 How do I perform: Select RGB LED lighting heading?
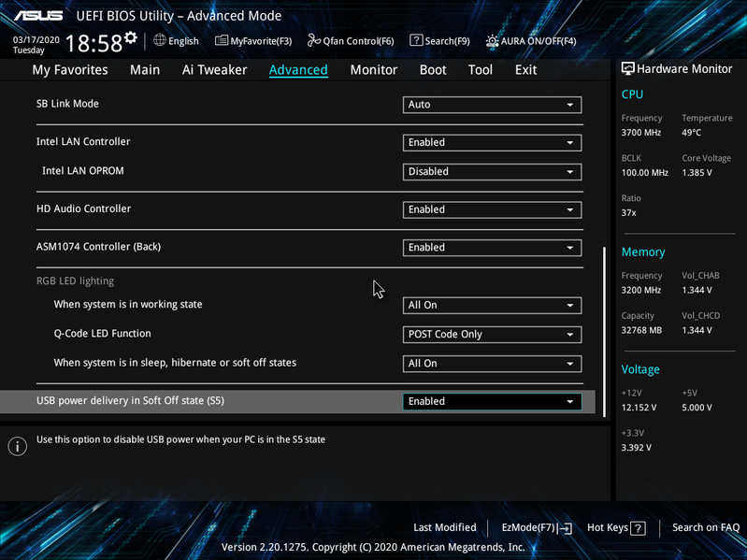(x=76, y=281)
